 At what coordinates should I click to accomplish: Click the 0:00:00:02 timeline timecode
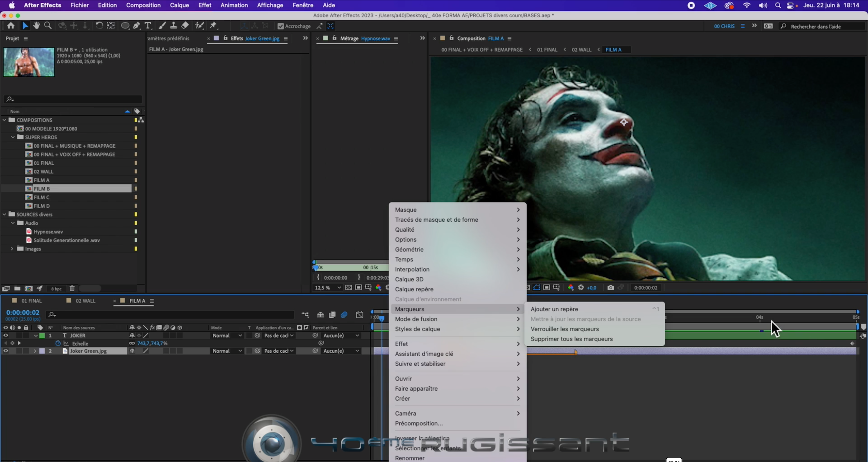pos(23,313)
